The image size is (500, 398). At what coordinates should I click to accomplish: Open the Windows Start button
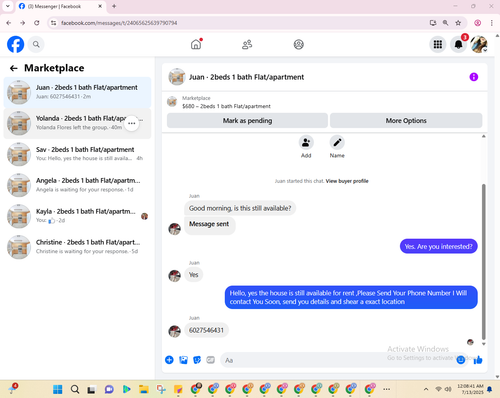pos(58,389)
